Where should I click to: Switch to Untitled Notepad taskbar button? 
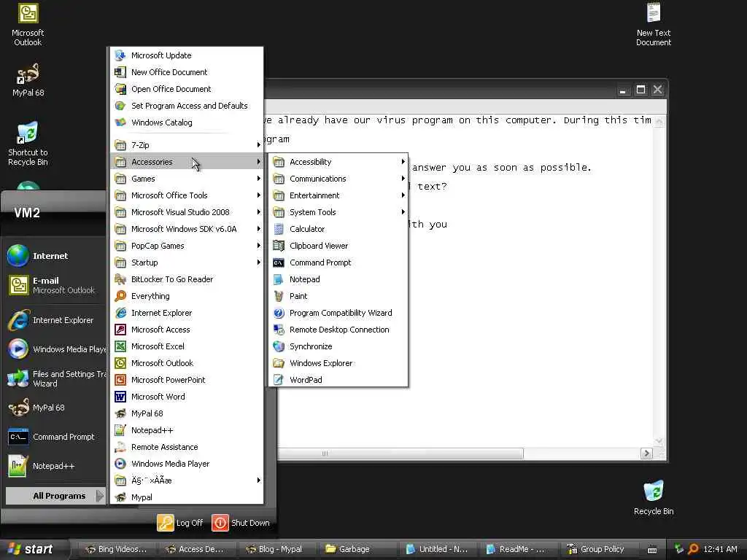pos(436,549)
